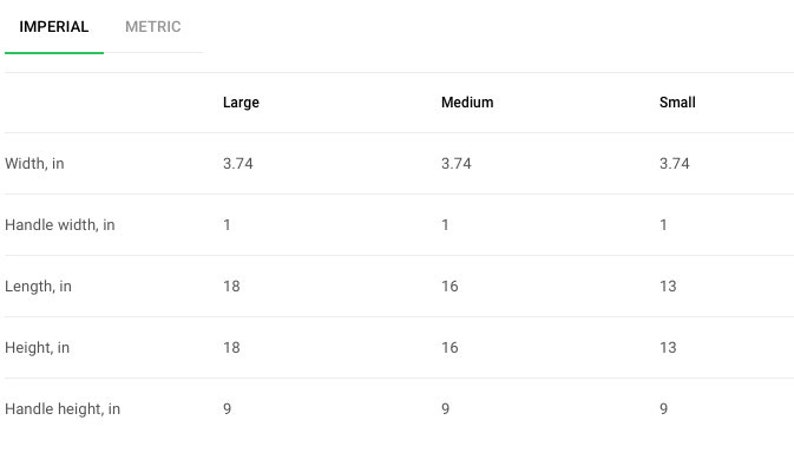
Task: Select the IMPERIAL tab
Action: point(54,27)
